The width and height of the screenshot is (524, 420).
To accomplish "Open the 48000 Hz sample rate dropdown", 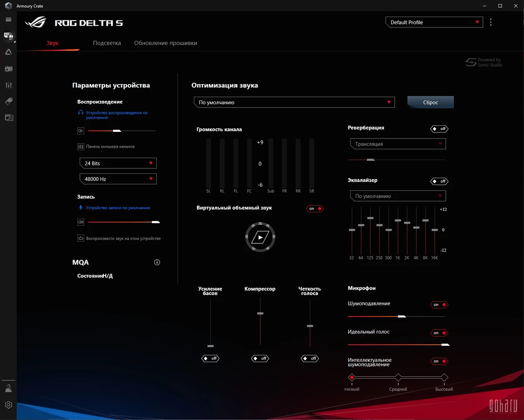I will pyautogui.click(x=118, y=179).
